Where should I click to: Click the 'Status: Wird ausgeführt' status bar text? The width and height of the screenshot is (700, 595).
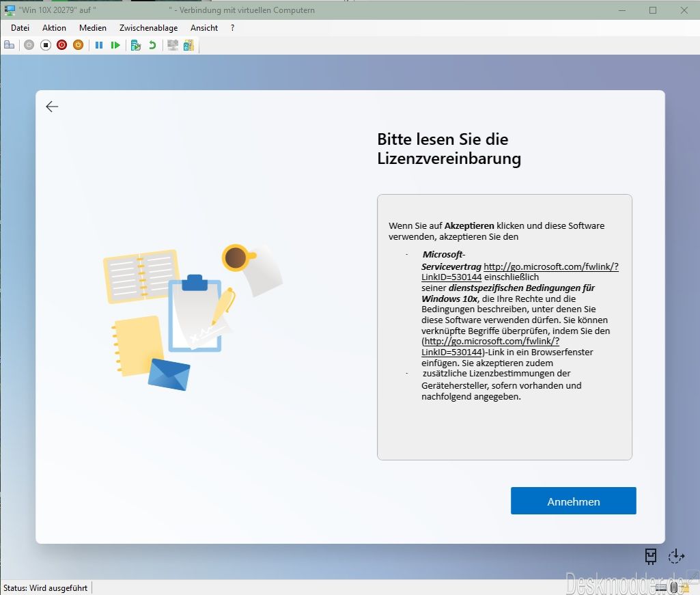click(x=46, y=588)
